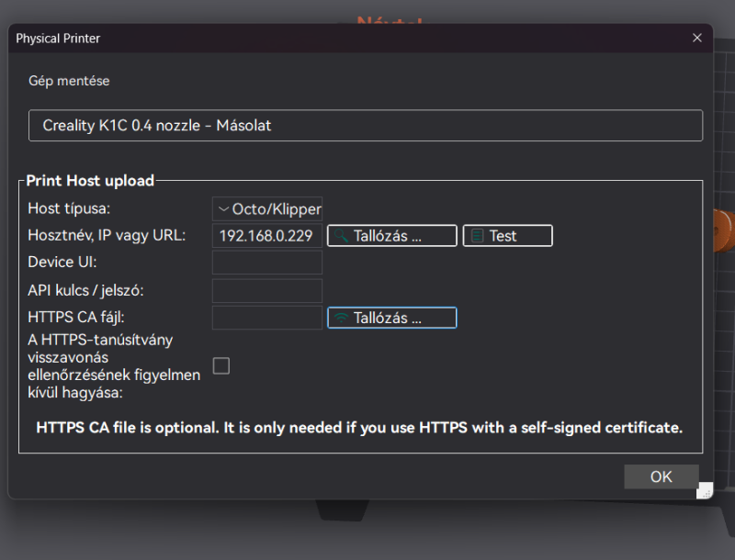The width and height of the screenshot is (735, 560).
Task: Click the green signal icon beside HTTPS CA field
Action: 341,319
